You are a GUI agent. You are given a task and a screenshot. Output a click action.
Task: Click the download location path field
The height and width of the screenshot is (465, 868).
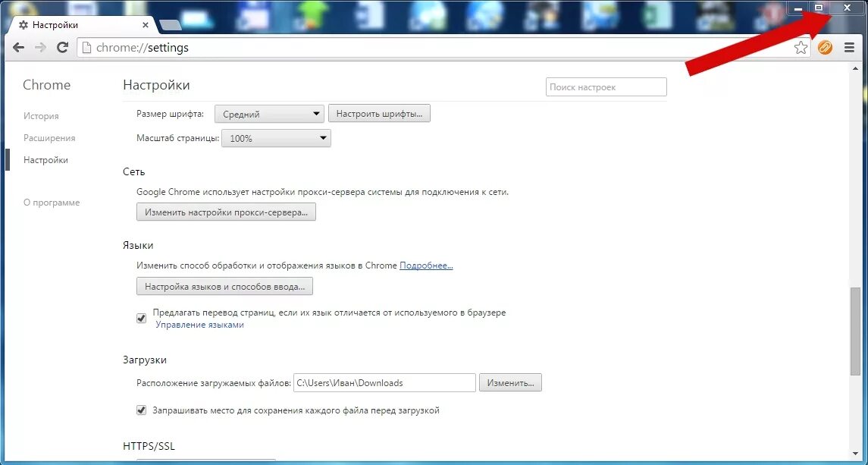coord(385,383)
